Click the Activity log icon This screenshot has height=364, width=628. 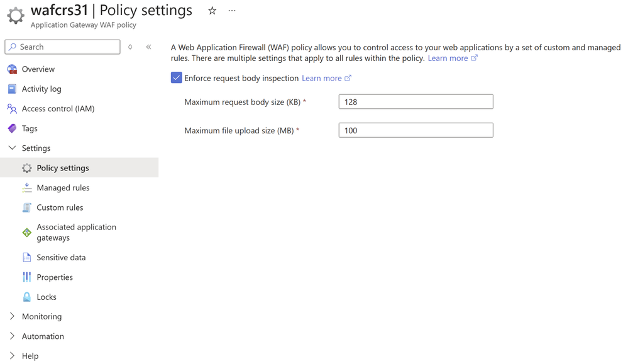12,89
